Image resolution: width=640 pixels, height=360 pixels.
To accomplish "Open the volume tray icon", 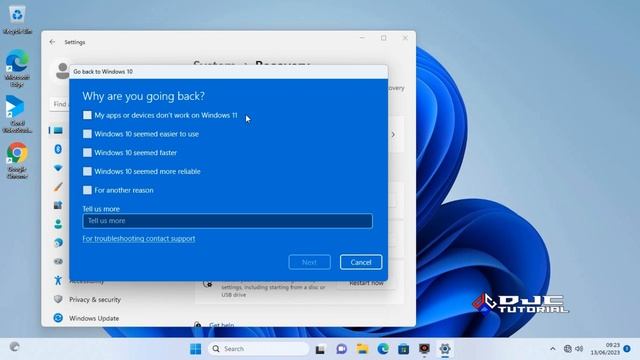I will pyautogui.click(x=579, y=349).
